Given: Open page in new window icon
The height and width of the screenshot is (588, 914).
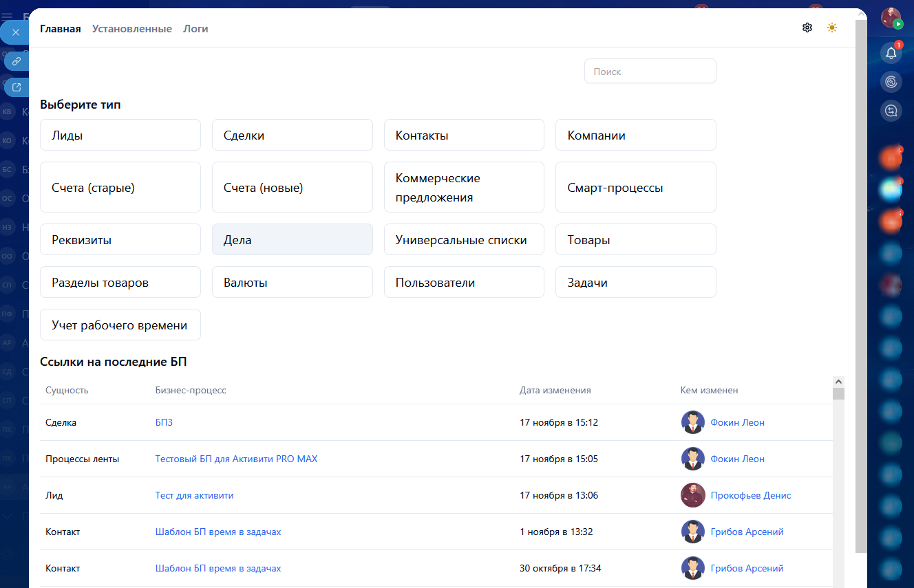Looking at the screenshot, I should 17,87.
